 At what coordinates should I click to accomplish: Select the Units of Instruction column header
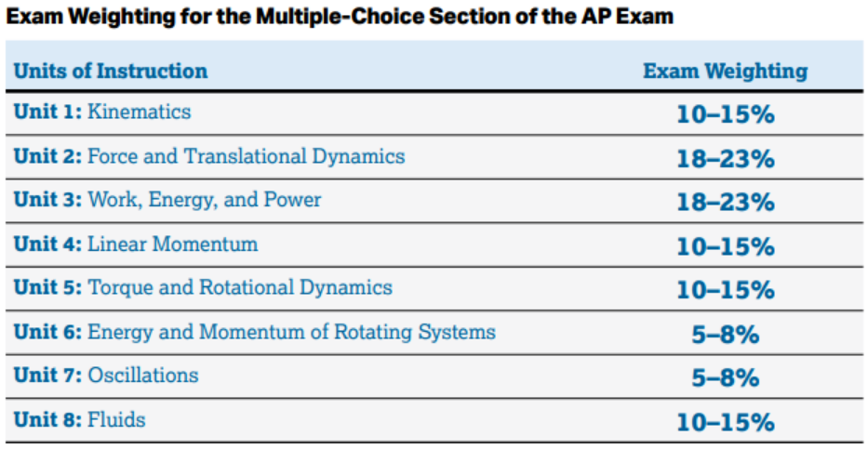(x=111, y=71)
